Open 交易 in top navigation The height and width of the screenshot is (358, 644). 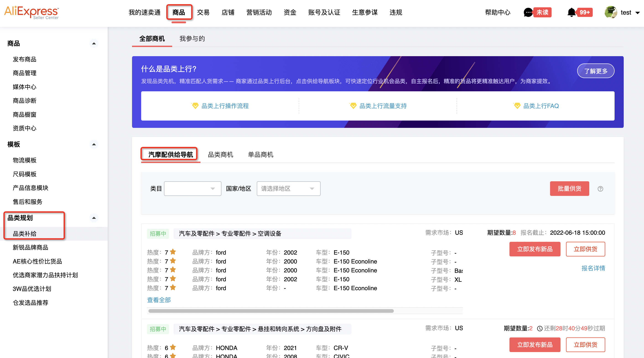coord(203,12)
